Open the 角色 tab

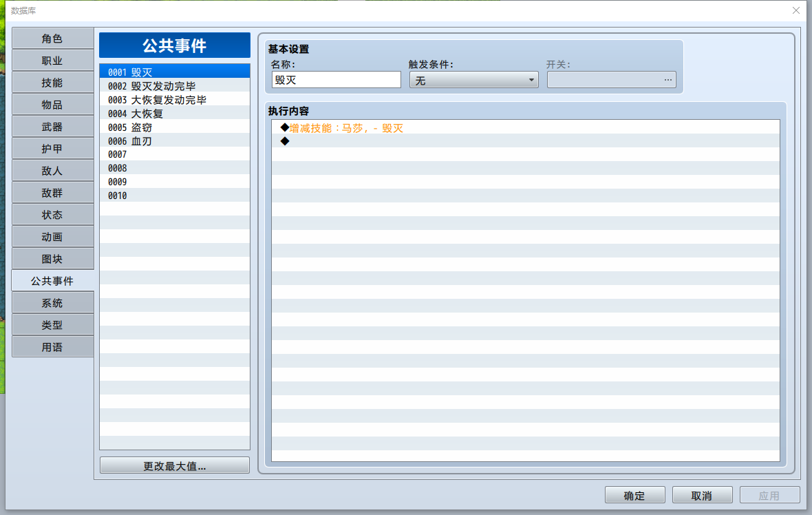[x=52, y=39]
